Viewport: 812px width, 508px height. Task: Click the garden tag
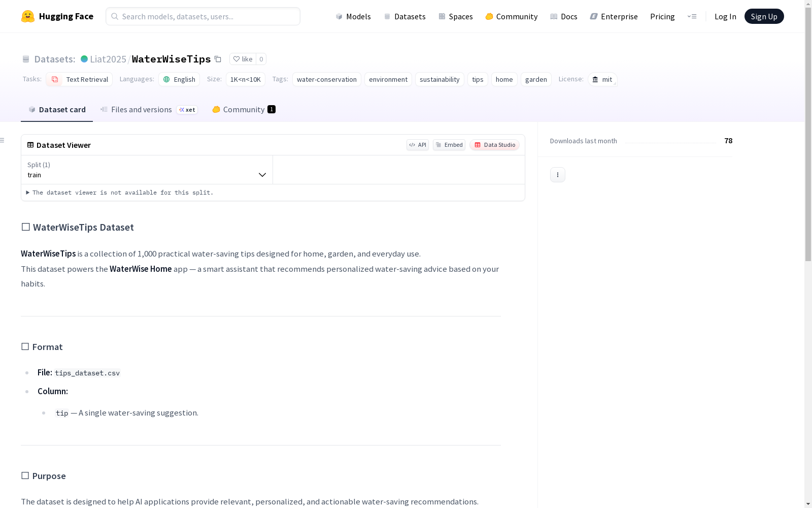(x=536, y=79)
